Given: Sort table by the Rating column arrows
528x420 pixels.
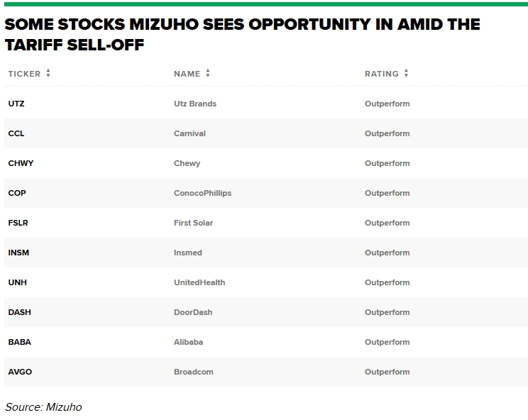Looking at the screenshot, I should (406, 73).
